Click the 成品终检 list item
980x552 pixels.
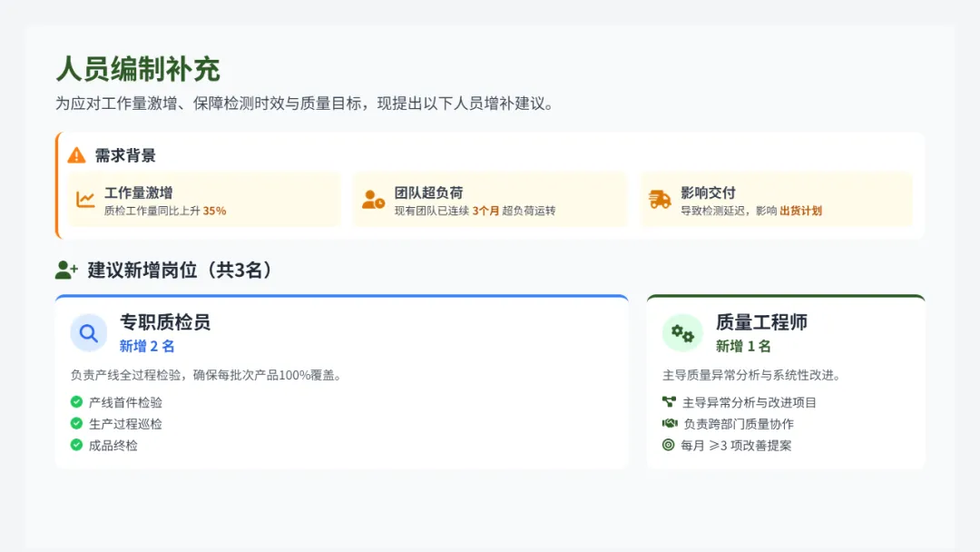click(113, 445)
